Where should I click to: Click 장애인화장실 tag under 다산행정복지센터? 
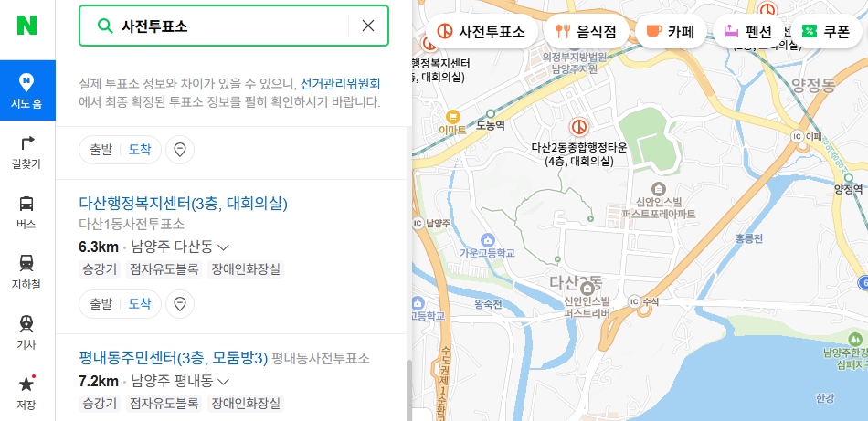246,270
